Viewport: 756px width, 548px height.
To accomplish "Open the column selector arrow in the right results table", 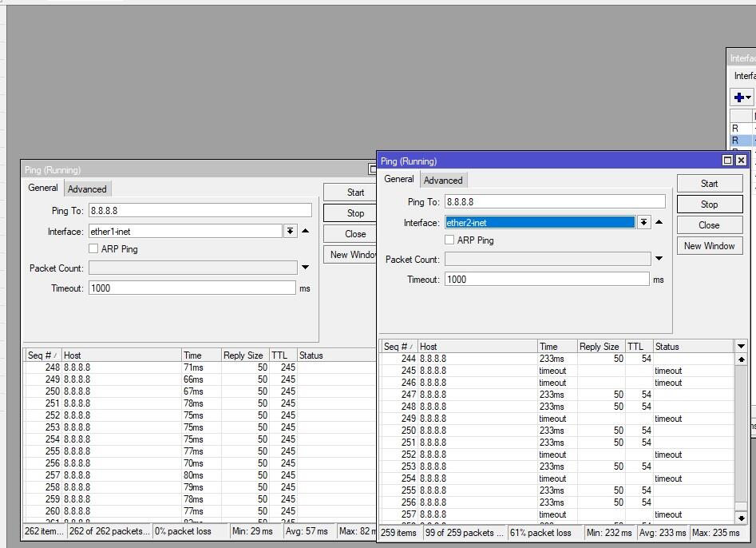I will 741,347.
